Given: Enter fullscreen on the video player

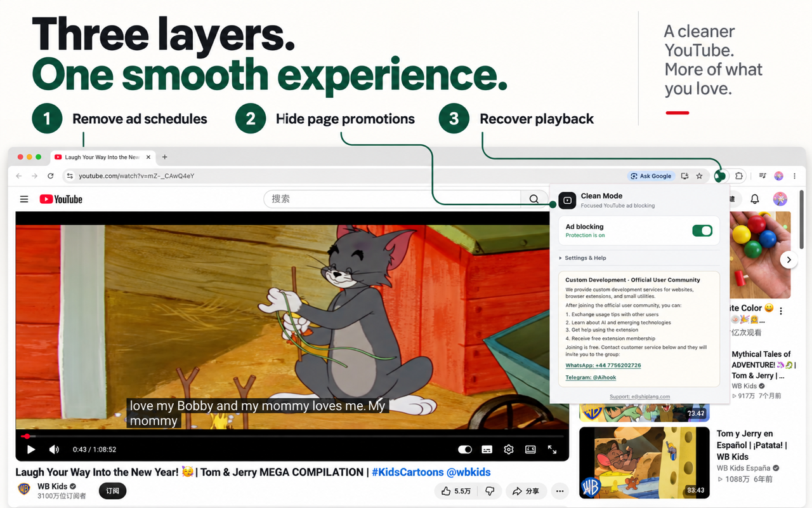Looking at the screenshot, I should pyautogui.click(x=552, y=450).
